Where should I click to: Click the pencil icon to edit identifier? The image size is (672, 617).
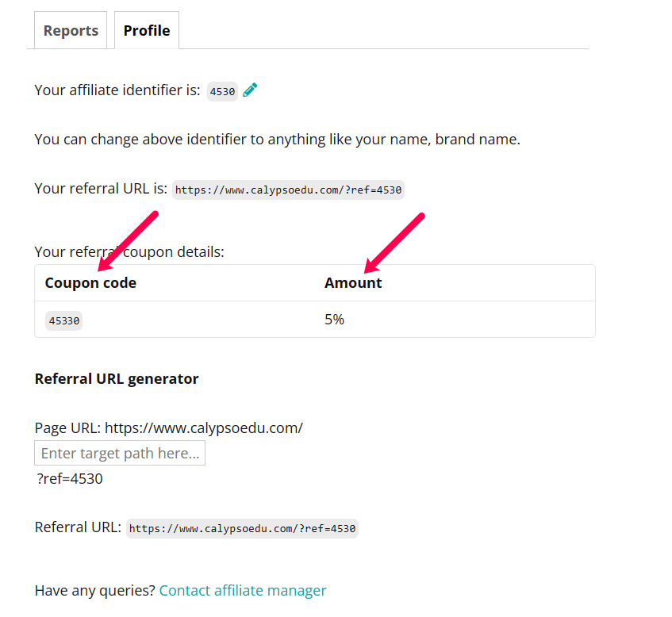point(251,90)
